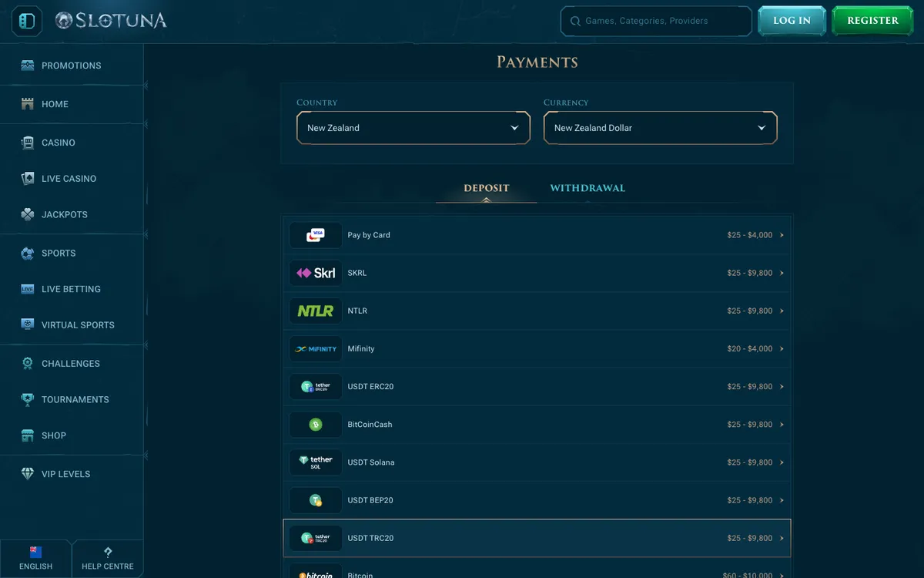Click the MiFinity payment logo

pyautogui.click(x=316, y=348)
